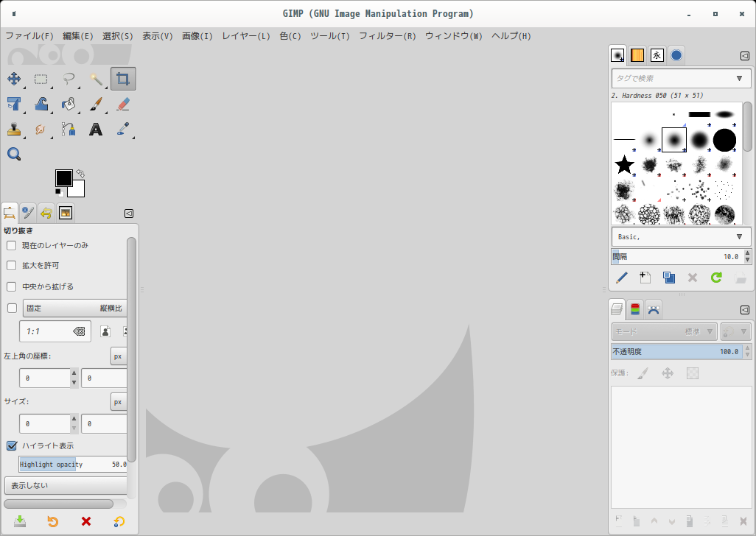Uncheck ハイライト表示 checkbox
756x536 pixels.
coord(12,446)
